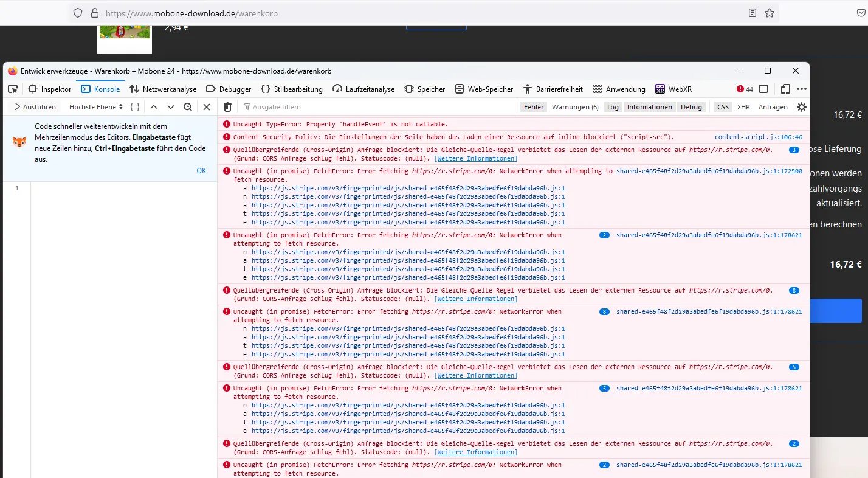Switch to the Anwendung tab

[x=619, y=89]
